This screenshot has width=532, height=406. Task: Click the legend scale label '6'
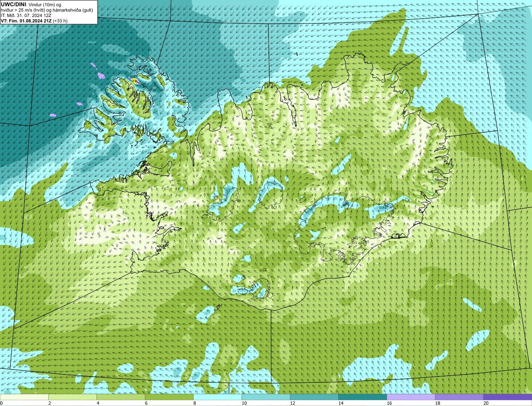click(x=146, y=403)
